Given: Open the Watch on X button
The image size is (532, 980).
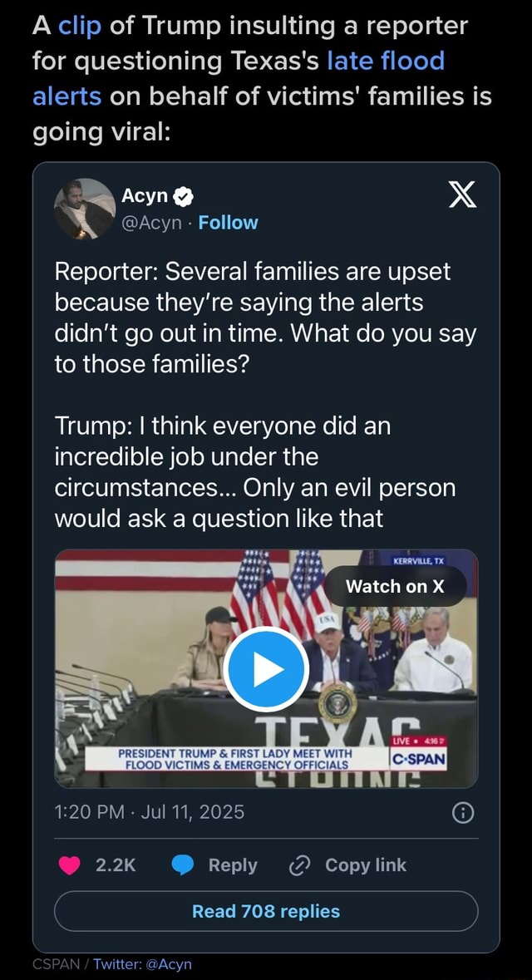Looking at the screenshot, I should tap(395, 586).
